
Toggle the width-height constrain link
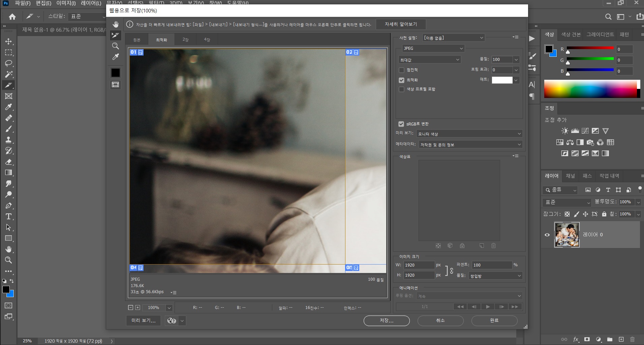451,271
